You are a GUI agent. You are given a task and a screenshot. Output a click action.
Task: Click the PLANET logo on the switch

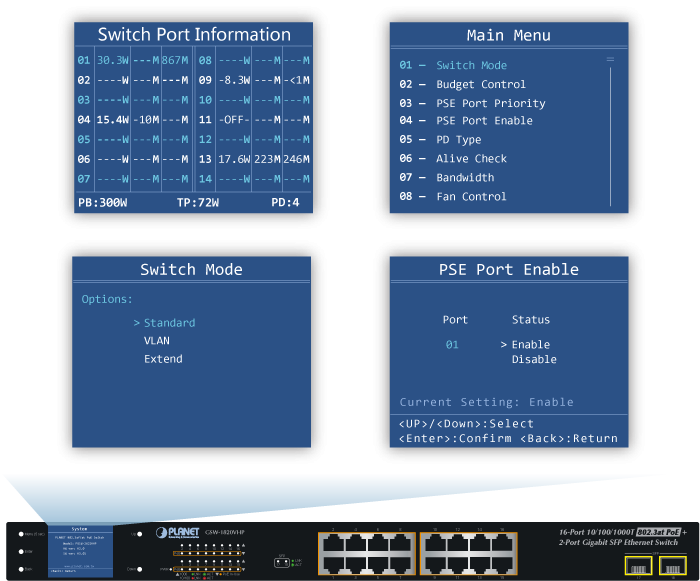tap(178, 533)
